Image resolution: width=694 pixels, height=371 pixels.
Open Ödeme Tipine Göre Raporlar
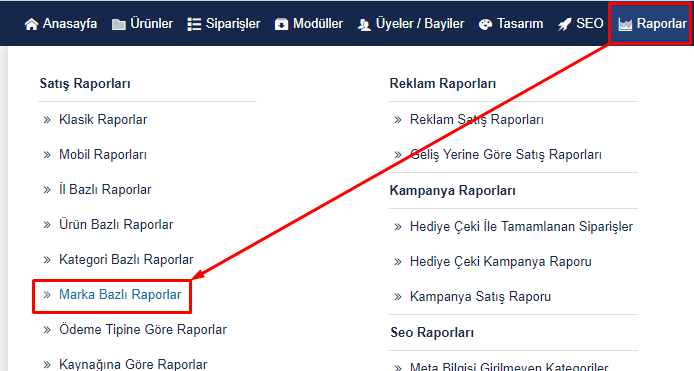143,329
